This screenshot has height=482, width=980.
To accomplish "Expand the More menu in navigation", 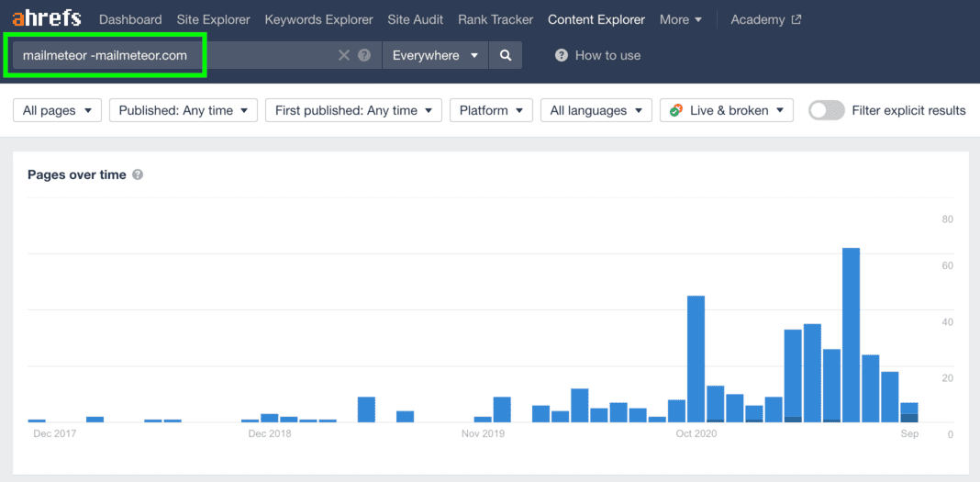I will coord(681,19).
